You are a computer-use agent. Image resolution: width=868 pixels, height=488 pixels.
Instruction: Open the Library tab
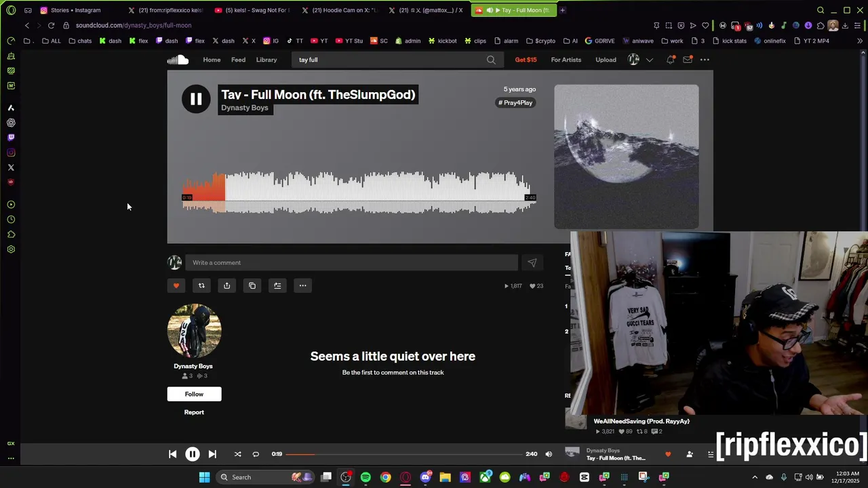pos(267,60)
